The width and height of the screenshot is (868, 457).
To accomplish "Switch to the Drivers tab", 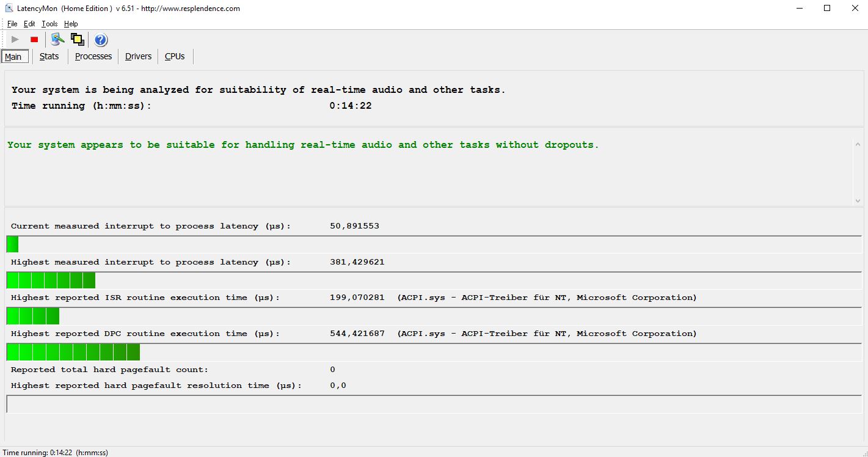I will (x=138, y=56).
